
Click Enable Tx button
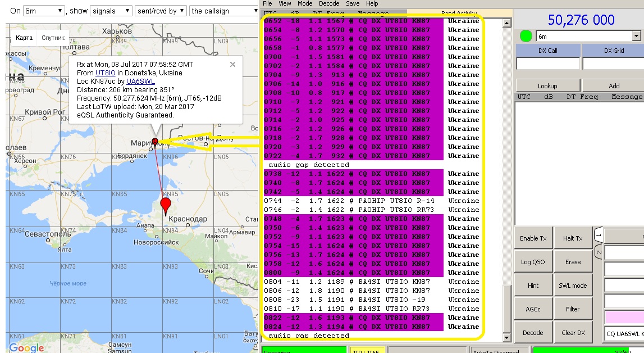click(x=533, y=238)
